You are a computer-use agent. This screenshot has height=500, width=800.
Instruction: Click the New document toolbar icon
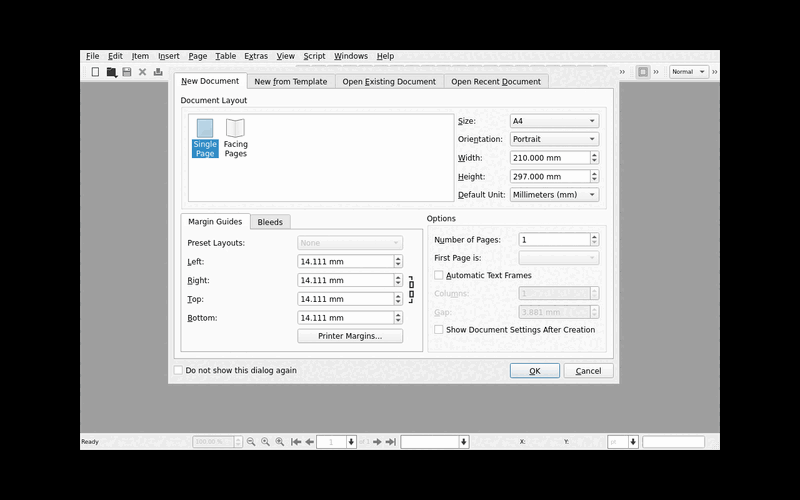(x=95, y=72)
